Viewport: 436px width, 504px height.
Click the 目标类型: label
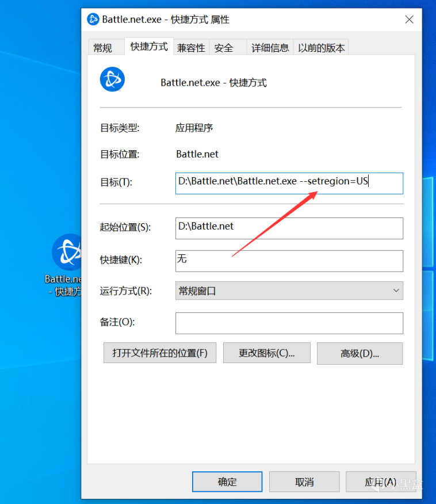pos(120,128)
